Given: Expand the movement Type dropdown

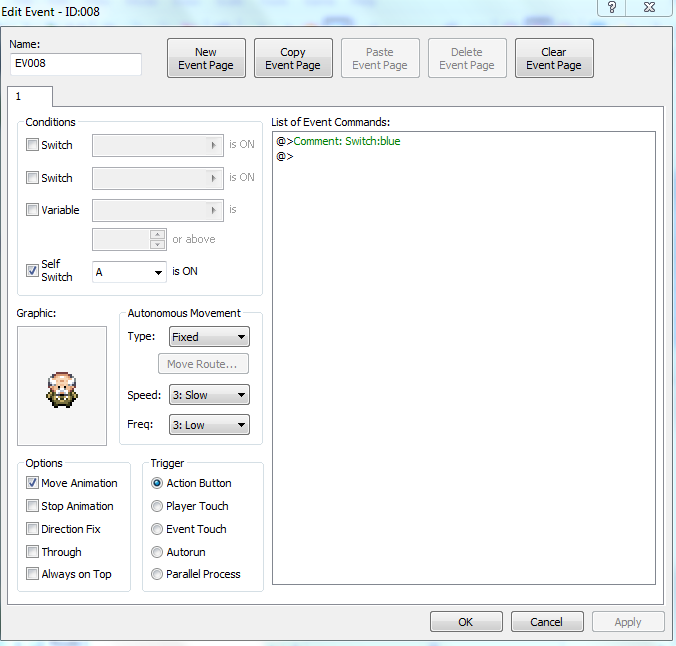Looking at the screenshot, I should click(209, 337).
